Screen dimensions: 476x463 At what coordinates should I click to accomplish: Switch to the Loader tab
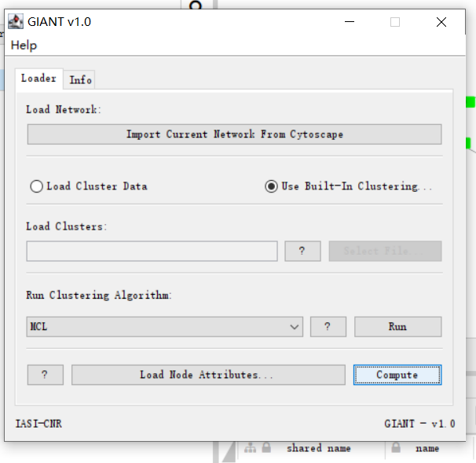click(38, 79)
